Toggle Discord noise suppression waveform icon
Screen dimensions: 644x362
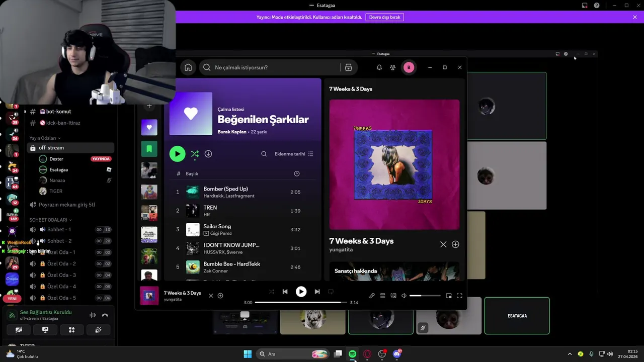pos(93,315)
